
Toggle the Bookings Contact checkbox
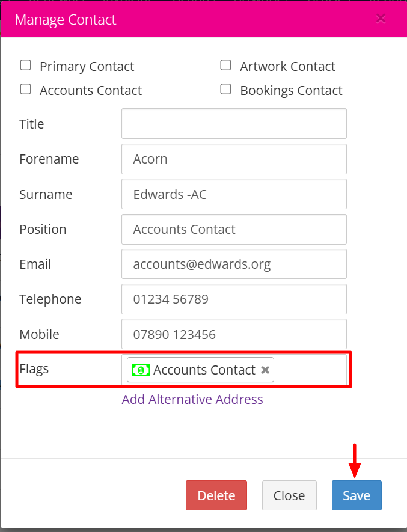[x=225, y=90]
